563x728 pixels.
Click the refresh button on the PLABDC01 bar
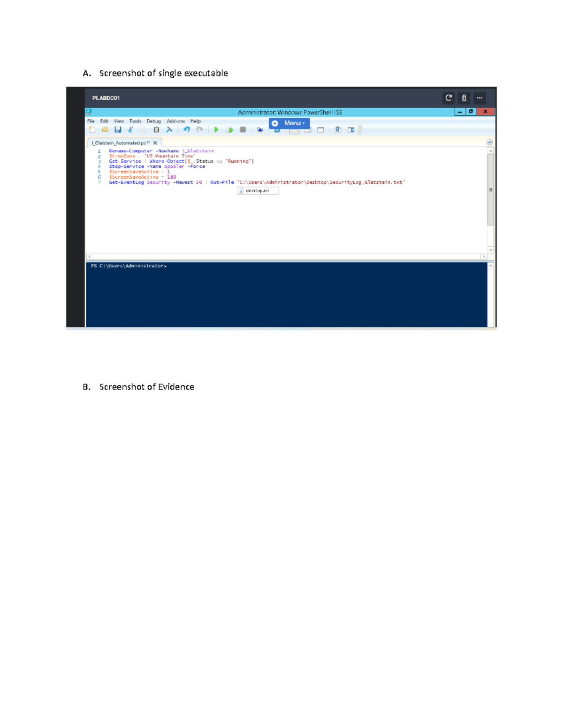449,98
